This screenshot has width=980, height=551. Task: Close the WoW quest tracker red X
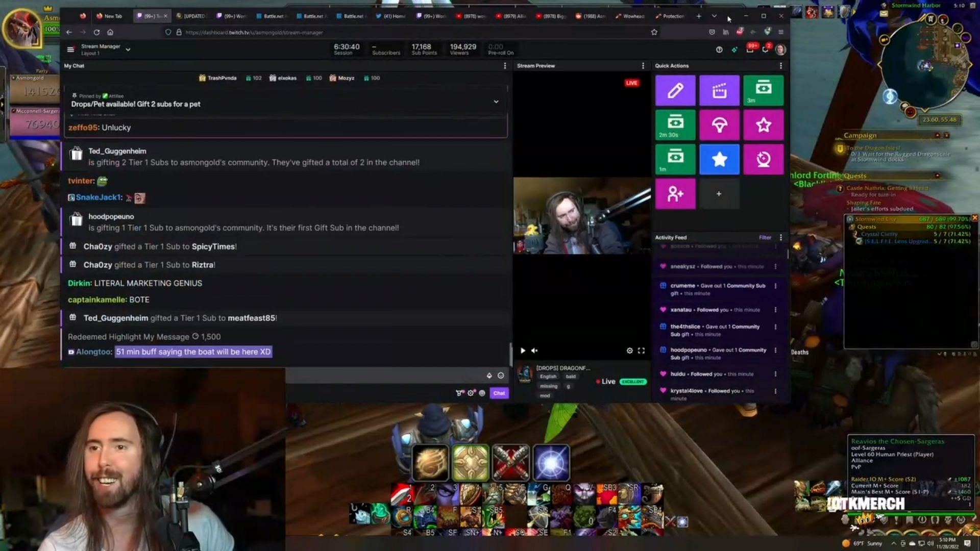coord(974,218)
